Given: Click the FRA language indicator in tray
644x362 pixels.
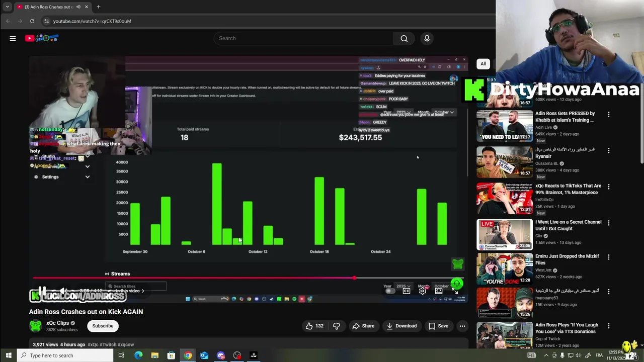Looking at the screenshot, I should [x=599, y=355].
